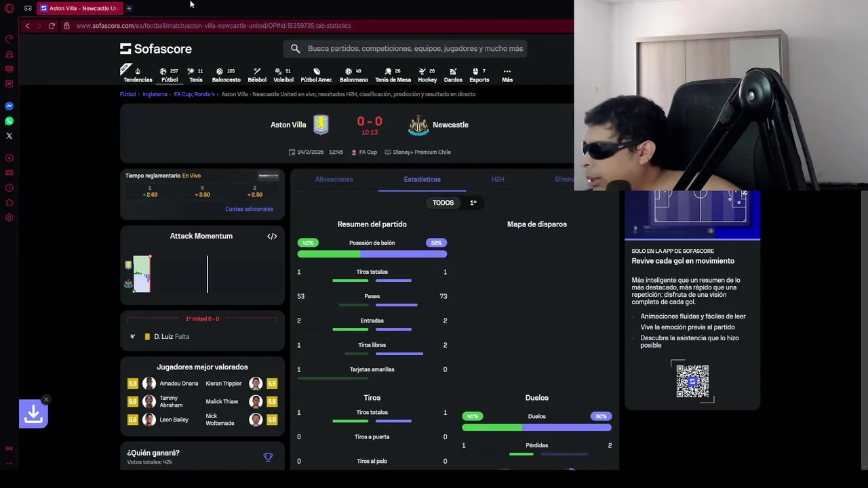
Task: Go back with the browser back arrow
Action: (27, 26)
